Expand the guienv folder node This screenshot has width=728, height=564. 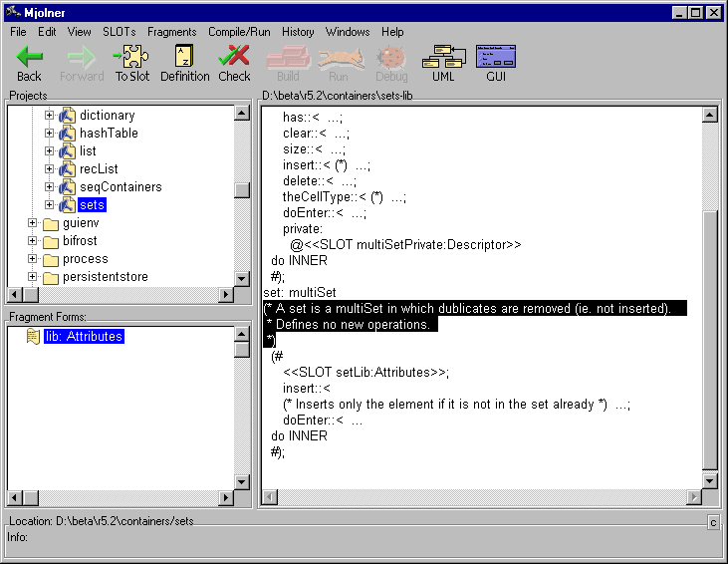click(33, 223)
